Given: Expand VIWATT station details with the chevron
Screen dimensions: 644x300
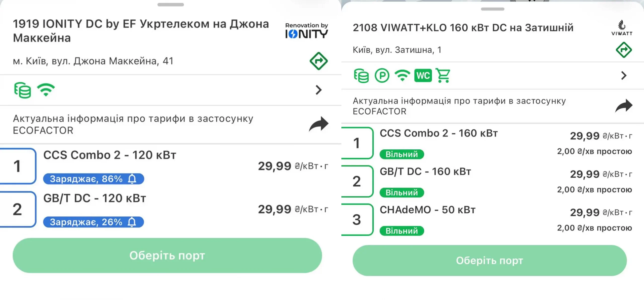Looking at the screenshot, I should click(624, 75).
